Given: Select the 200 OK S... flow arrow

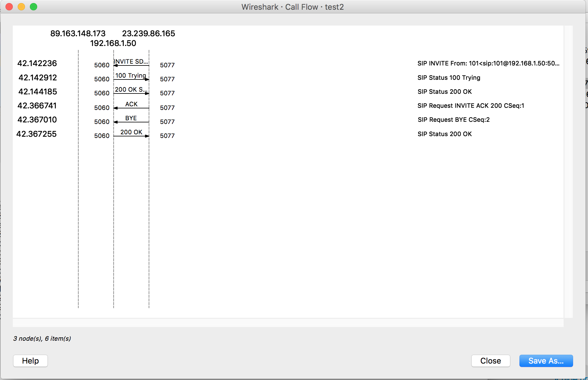Looking at the screenshot, I should coord(131,93).
